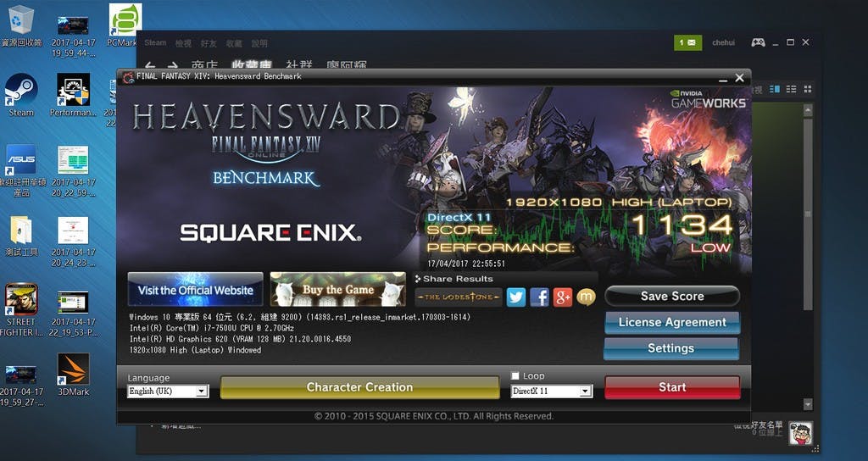Launch Character Creation
Viewport: 868px width, 461px height.
pyautogui.click(x=359, y=387)
